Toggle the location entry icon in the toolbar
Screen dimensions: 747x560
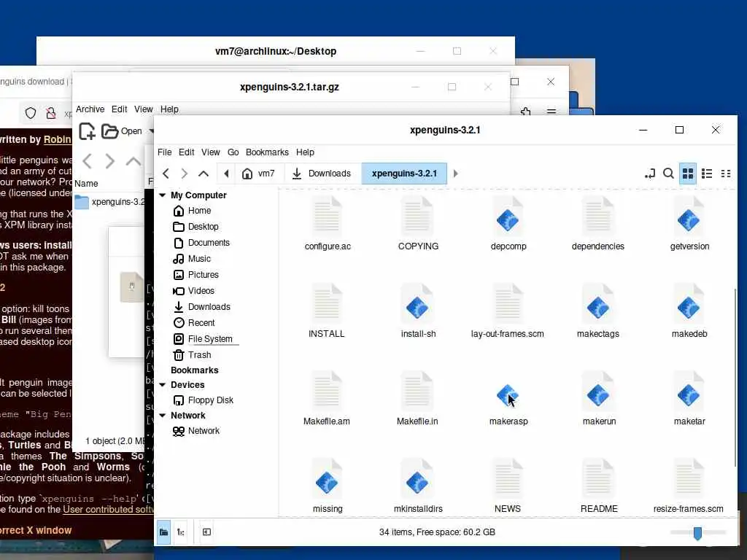pyautogui.click(x=650, y=174)
